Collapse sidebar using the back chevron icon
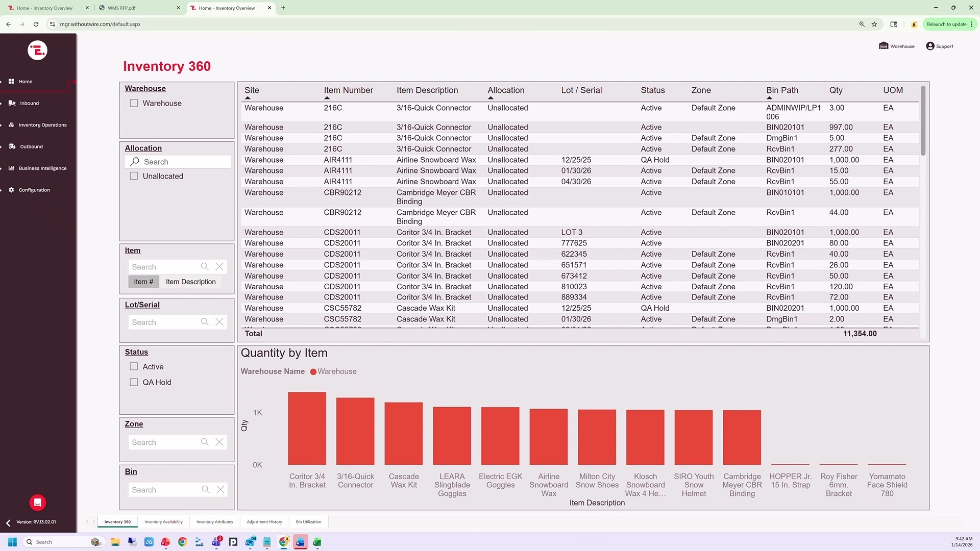980x551 pixels. pos(8,522)
